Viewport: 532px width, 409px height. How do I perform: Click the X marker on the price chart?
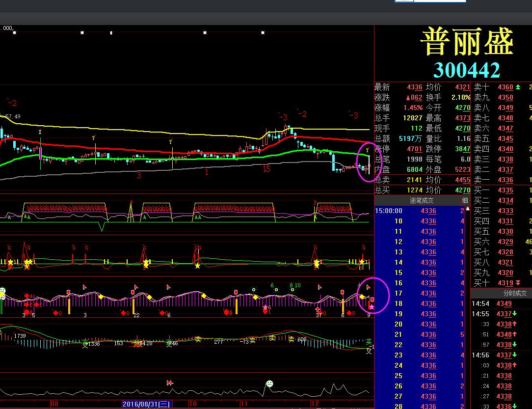[x=40, y=132]
